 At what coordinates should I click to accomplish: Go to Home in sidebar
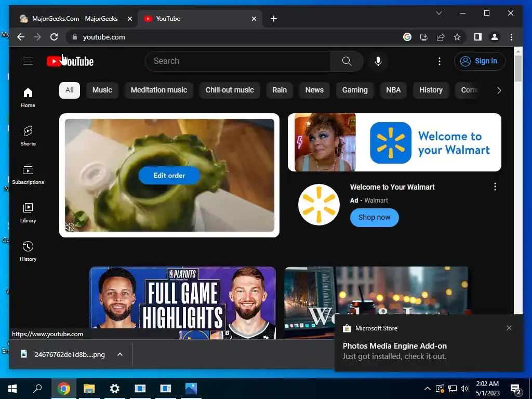coord(28,98)
